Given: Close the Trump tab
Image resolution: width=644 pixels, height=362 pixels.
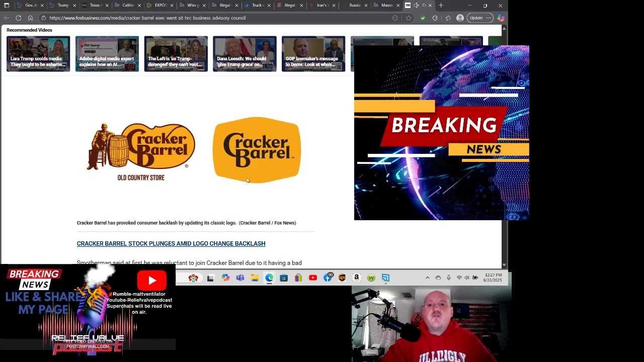Looking at the screenshot, I should (74, 6).
